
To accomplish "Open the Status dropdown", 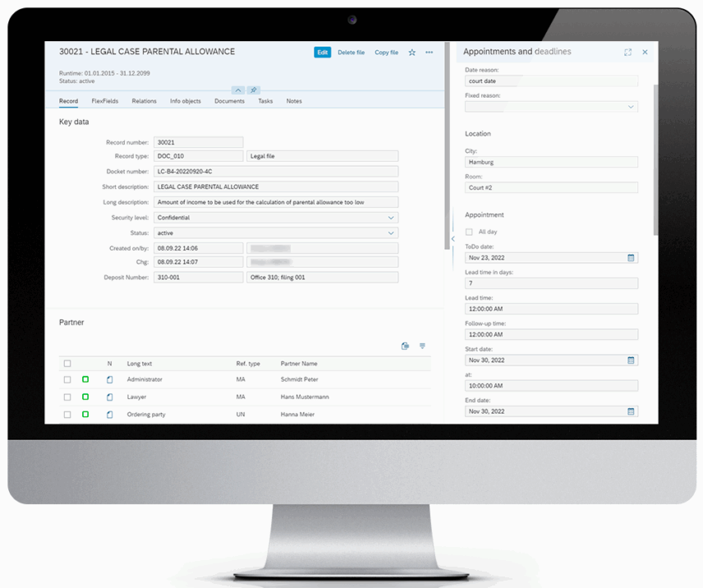I will 392,232.
